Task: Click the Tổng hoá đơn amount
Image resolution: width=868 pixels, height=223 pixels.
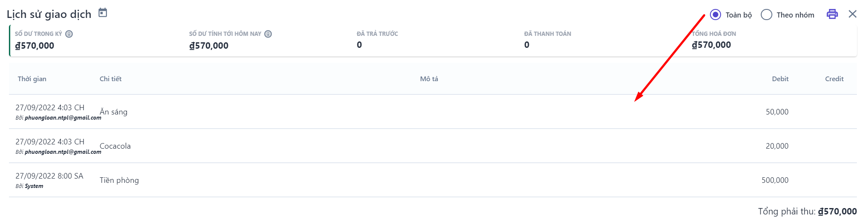Action: [x=711, y=45]
